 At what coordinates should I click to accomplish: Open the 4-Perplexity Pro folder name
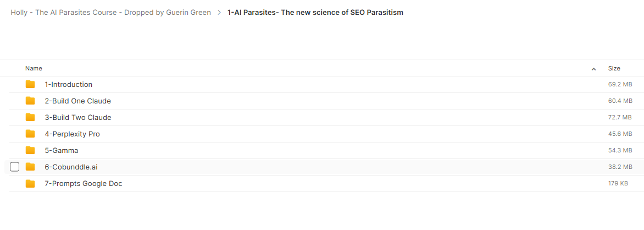[x=73, y=134]
